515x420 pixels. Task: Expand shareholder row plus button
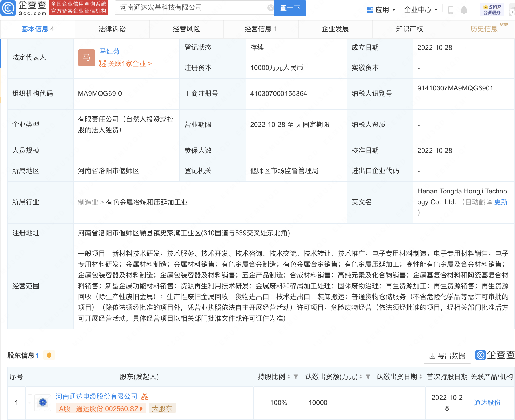coord(30,403)
